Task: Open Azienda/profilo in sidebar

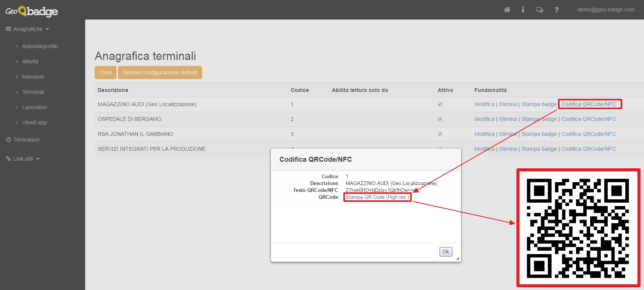Action: [40, 46]
